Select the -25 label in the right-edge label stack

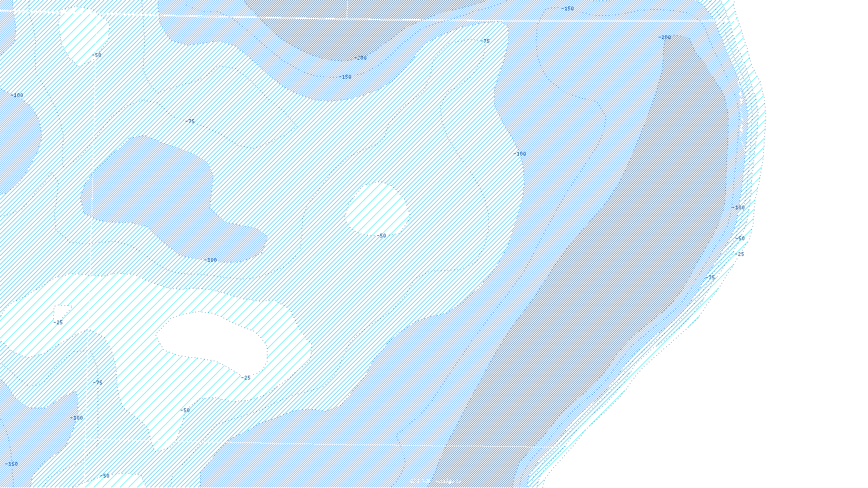click(739, 254)
